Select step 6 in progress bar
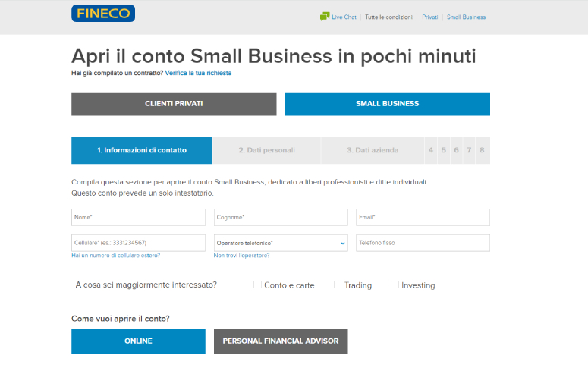The height and width of the screenshot is (371, 588). (x=457, y=150)
